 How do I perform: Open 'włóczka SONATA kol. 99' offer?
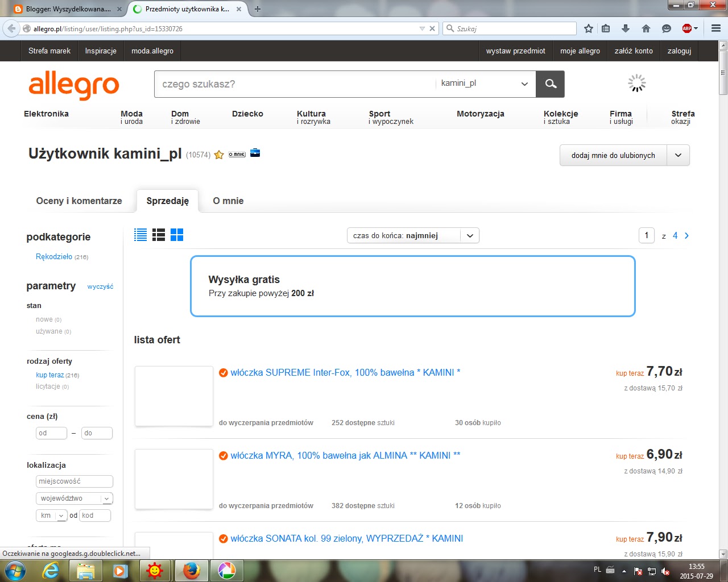click(347, 538)
